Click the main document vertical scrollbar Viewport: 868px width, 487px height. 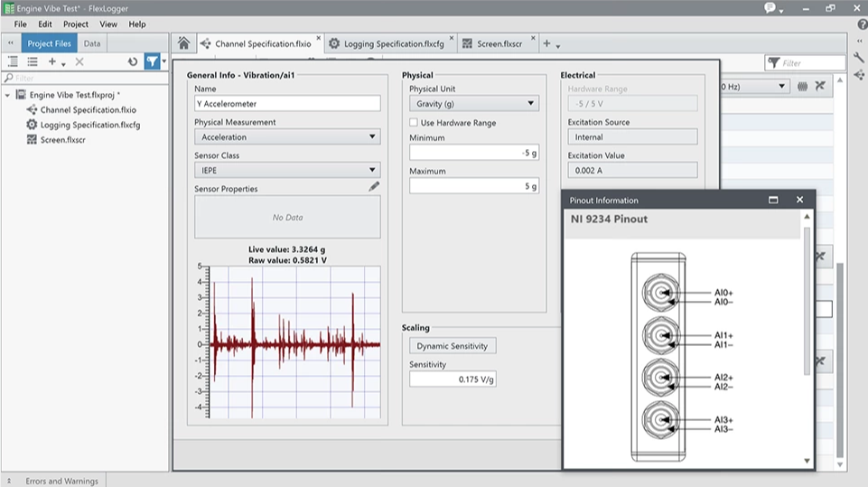(x=840, y=361)
